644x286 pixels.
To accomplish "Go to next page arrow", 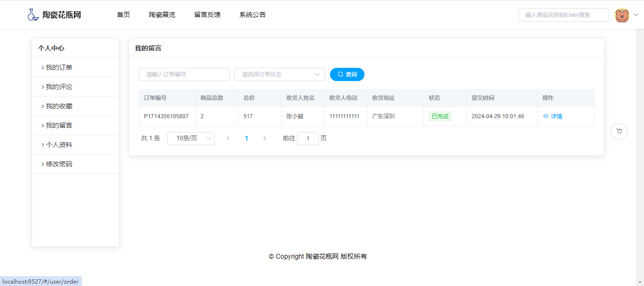I will (264, 139).
